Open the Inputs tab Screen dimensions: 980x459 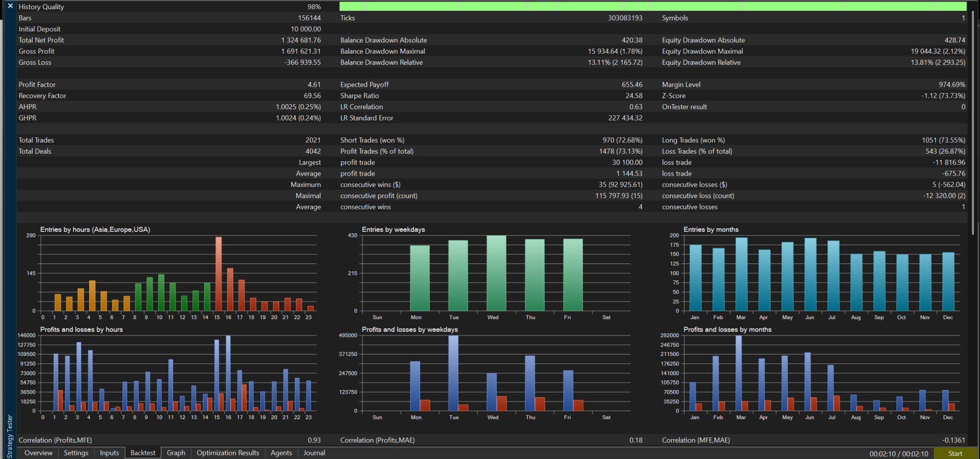pos(109,453)
